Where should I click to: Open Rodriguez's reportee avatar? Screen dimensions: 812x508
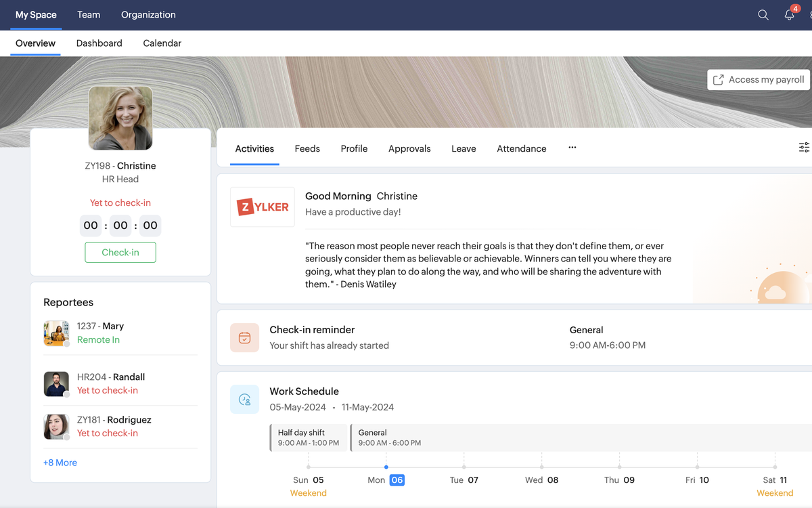pyautogui.click(x=56, y=427)
